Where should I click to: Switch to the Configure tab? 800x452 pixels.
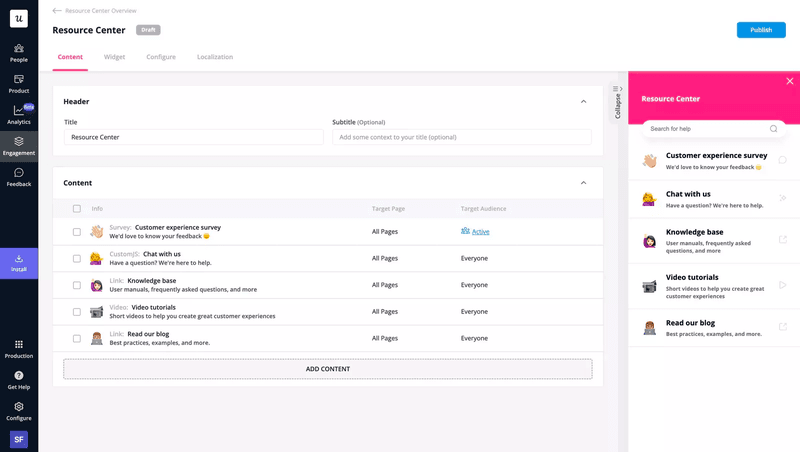(x=161, y=57)
